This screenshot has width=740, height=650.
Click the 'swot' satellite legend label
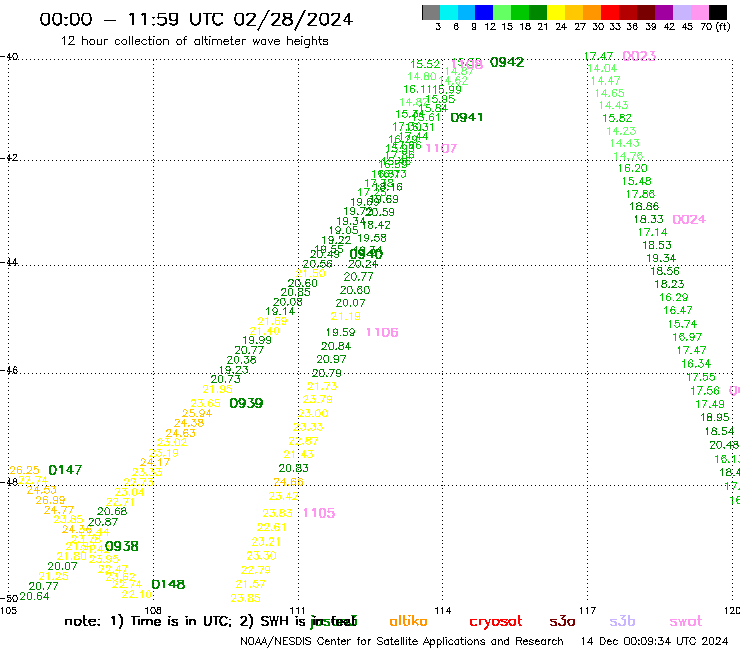point(686,622)
